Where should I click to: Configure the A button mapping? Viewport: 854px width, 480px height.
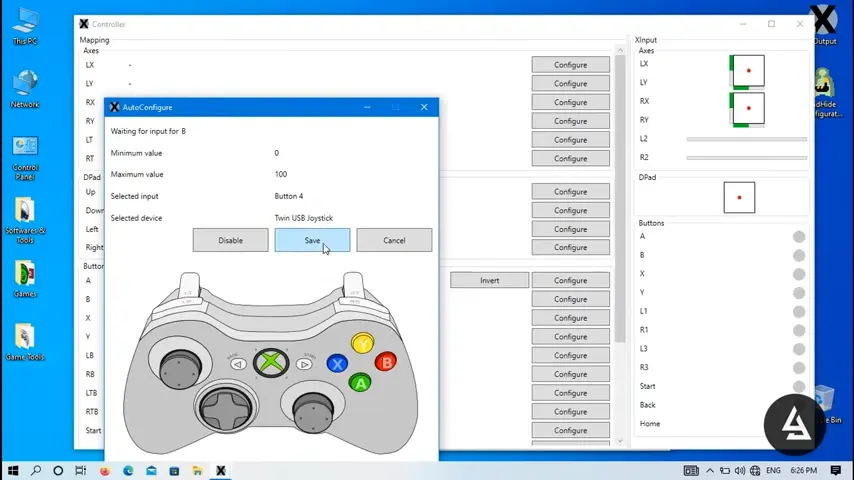[570, 281]
